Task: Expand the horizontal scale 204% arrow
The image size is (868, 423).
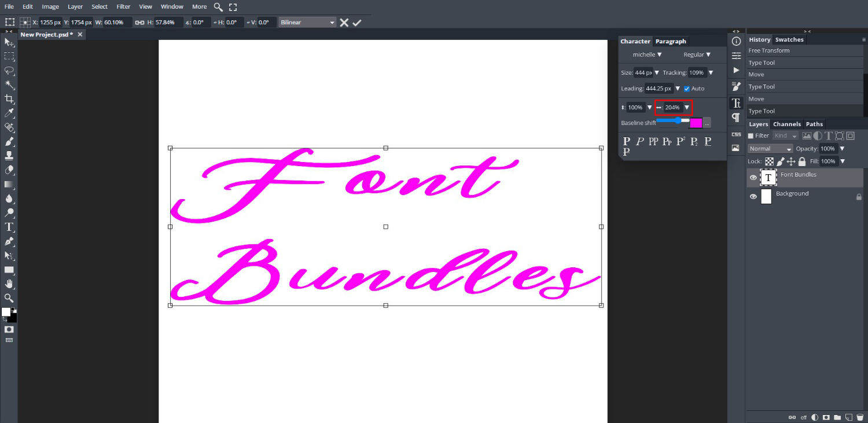Action: pyautogui.click(x=687, y=108)
